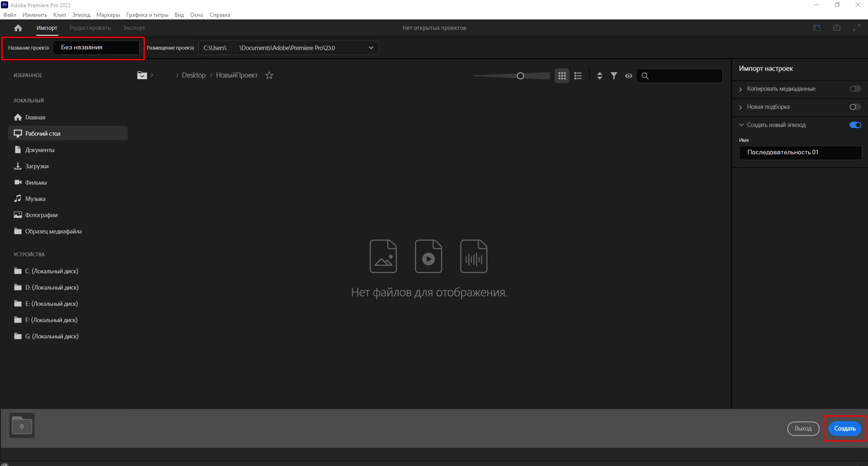Expand Копировать медиаданные section
This screenshot has height=466, width=868.
tap(741, 89)
